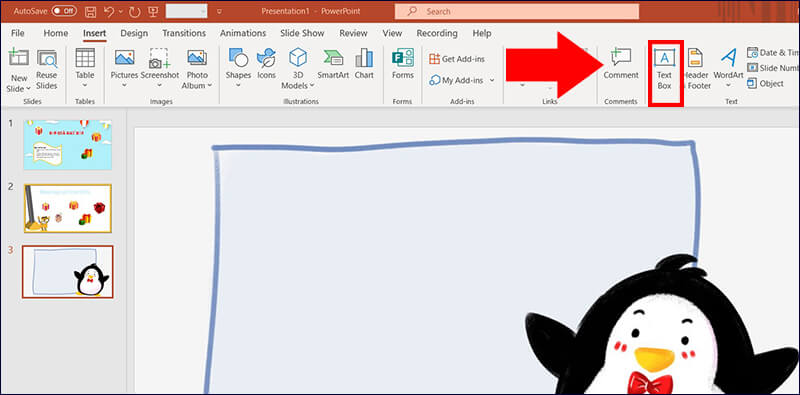Toggle the AutoSave switch
This screenshot has width=800, height=395.
(64, 10)
